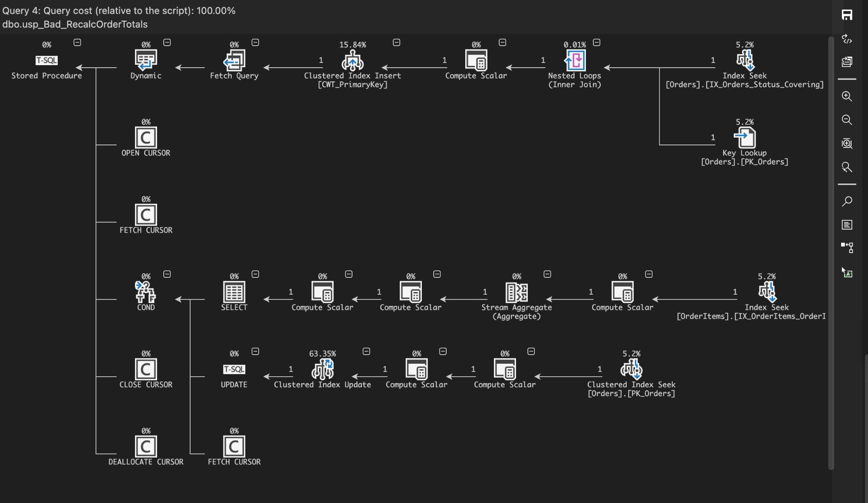The image size is (868, 503).
Task: Select the Clustered Index Update operator
Action: pos(322,370)
